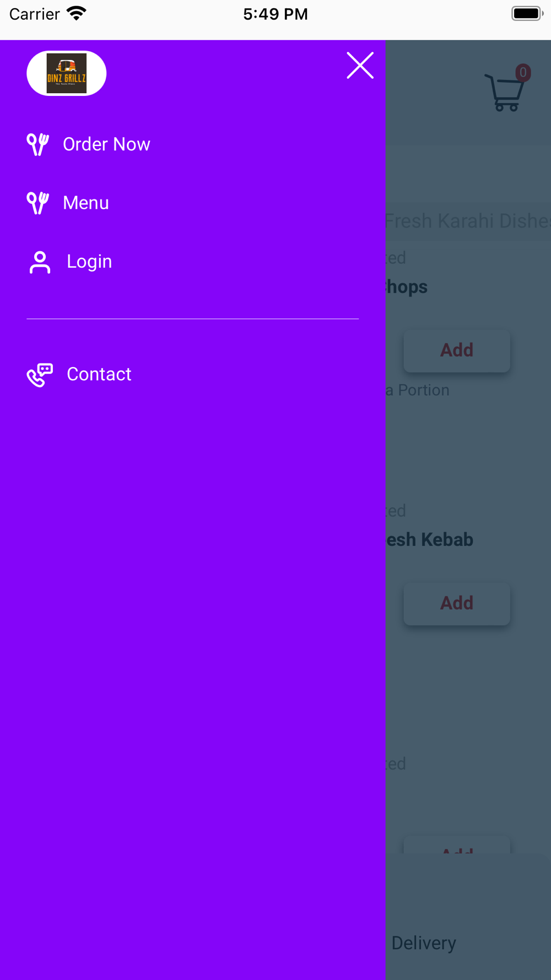Tap fork and spoon icon beside Menu
The image size is (551, 980).
click(38, 203)
